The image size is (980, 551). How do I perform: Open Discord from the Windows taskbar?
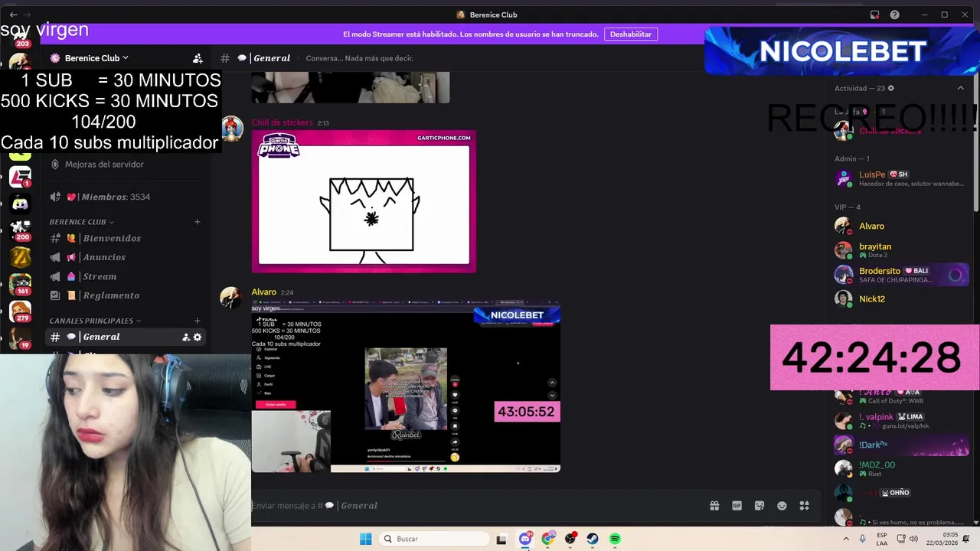[525, 539]
